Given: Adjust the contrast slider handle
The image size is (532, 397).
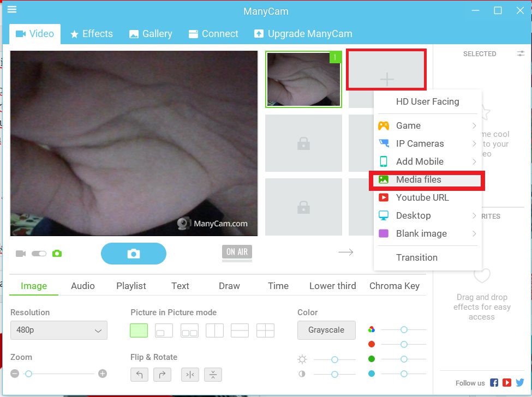Looking at the screenshot, I should (334, 374).
